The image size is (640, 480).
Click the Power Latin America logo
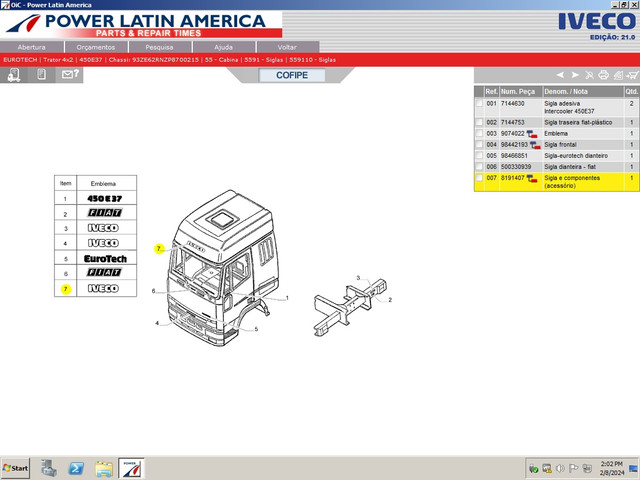coord(141,24)
